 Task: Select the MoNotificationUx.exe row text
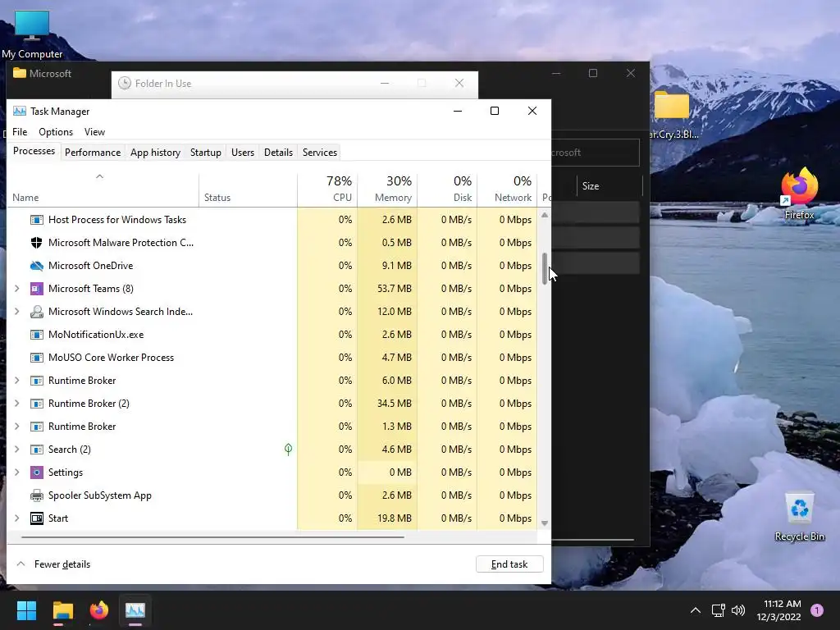click(x=96, y=335)
